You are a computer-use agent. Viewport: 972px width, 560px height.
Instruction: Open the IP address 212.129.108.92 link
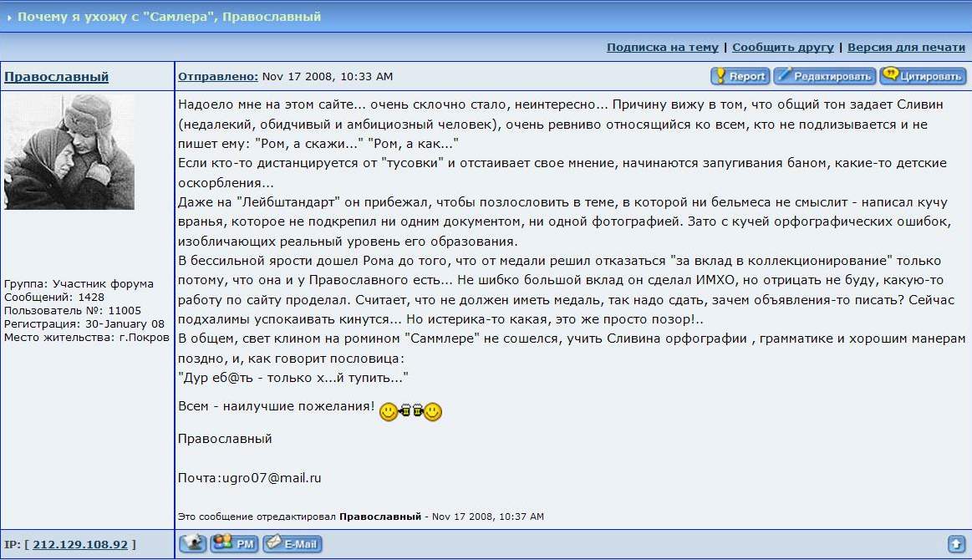(80, 545)
